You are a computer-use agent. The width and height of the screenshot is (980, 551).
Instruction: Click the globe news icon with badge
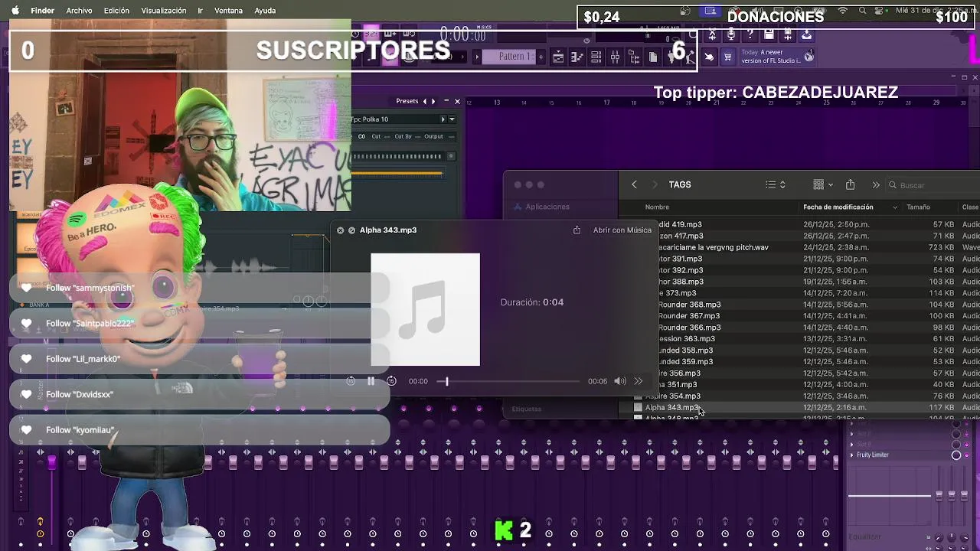808,57
